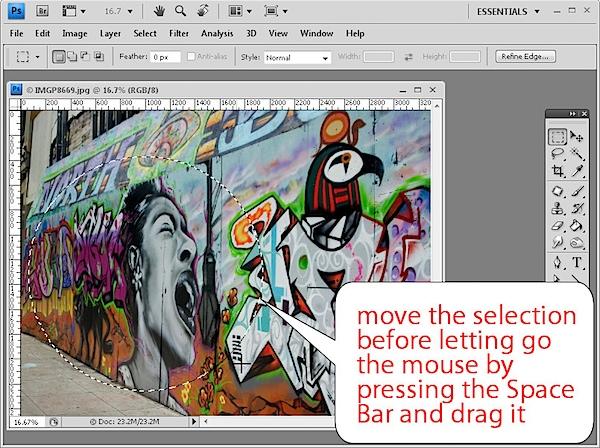Image resolution: width=600 pixels, height=448 pixels.
Task: Open the Edit menu
Action: point(42,34)
